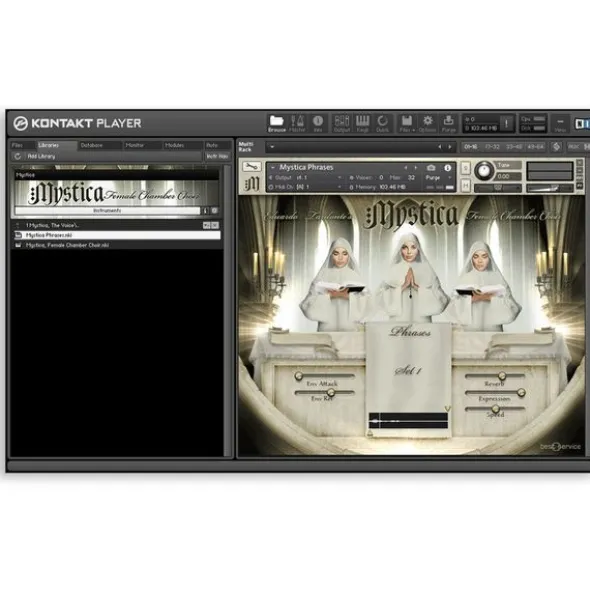Click the Mystica library info icon
The height and width of the screenshot is (591, 590).
(205, 211)
